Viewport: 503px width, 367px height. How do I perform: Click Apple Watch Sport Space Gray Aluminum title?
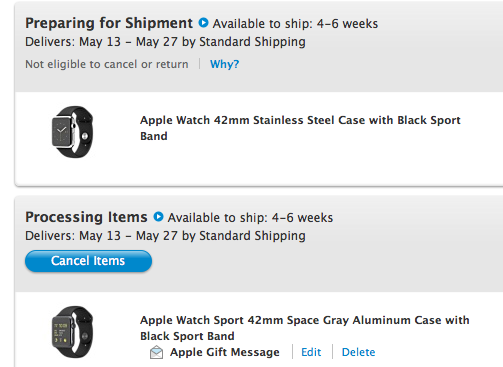pyautogui.click(x=305, y=328)
